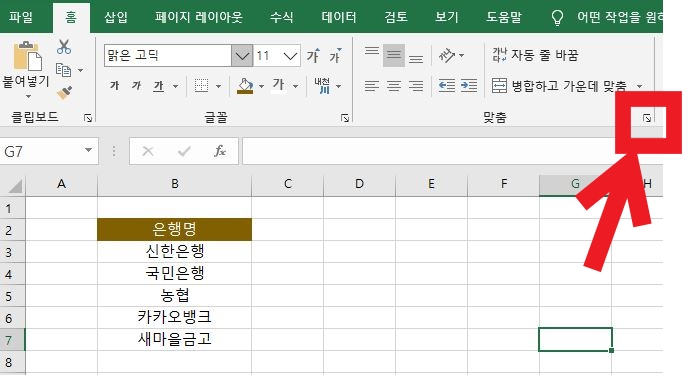Align text to middle of cell
The width and height of the screenshot is (683, 375).
pyautogui.click(x=394, y=55)
